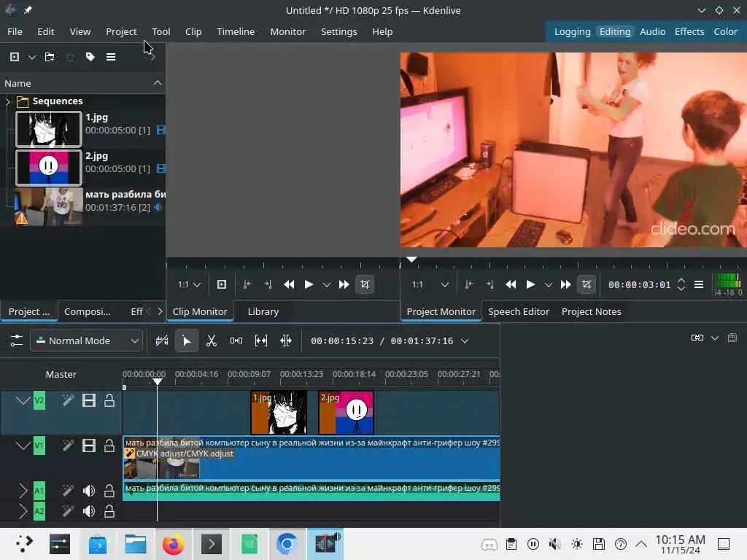Toggle timeline clip or composition mix icon
Screen dimensions: 747x560
tap(162, 341)
